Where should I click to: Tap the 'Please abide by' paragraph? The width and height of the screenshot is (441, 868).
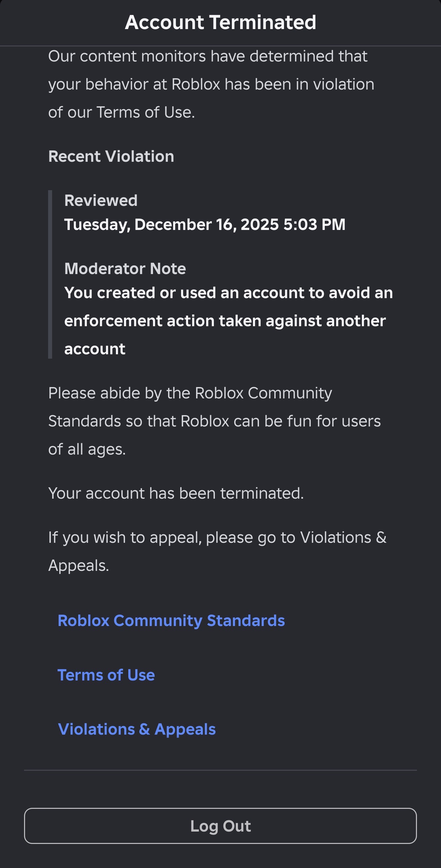(214, 421)
